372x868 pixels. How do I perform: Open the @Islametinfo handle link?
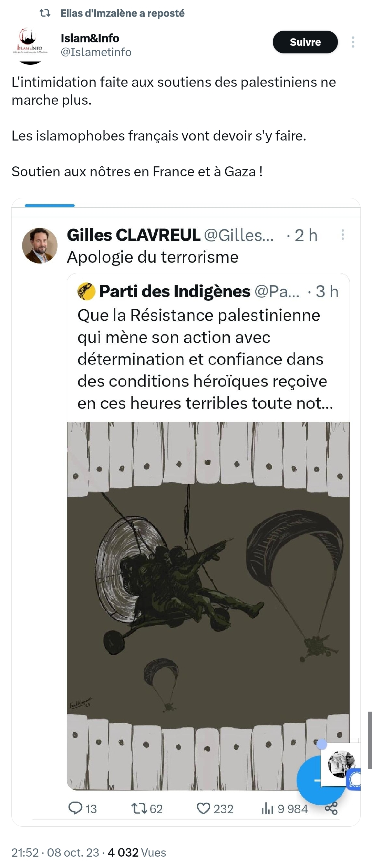coord(96,52)
